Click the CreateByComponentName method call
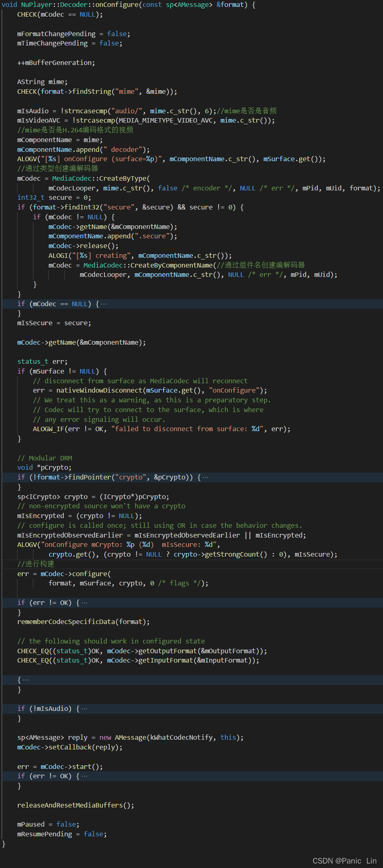Screen dimensions: 383x868 pyautogui.click(x=171, y=266)
